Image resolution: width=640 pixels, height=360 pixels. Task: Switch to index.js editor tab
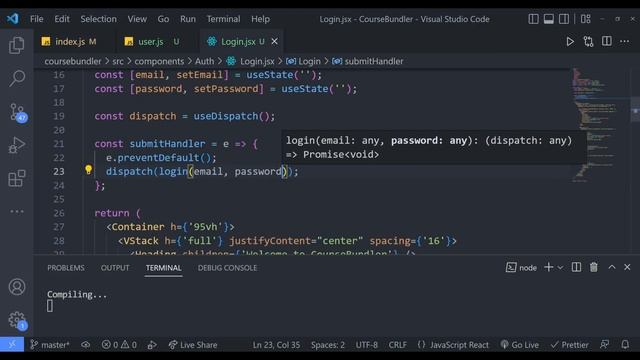[75, 42]
